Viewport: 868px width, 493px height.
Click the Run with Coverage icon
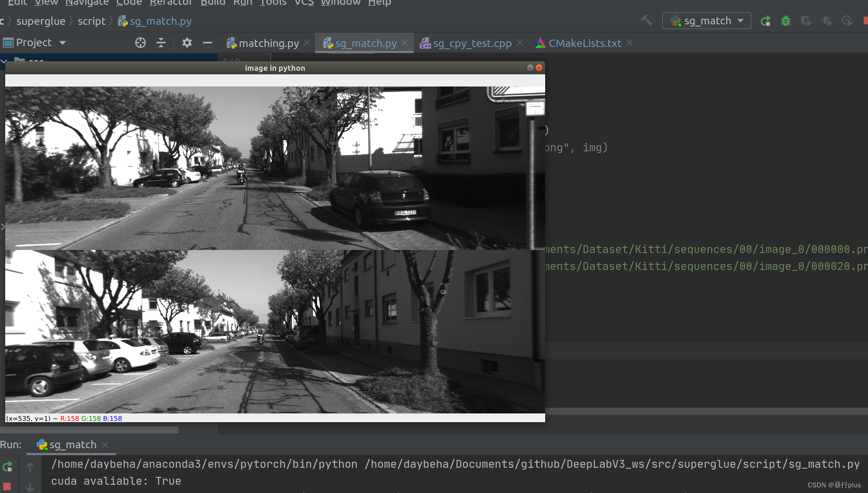[x=806, y=20]
